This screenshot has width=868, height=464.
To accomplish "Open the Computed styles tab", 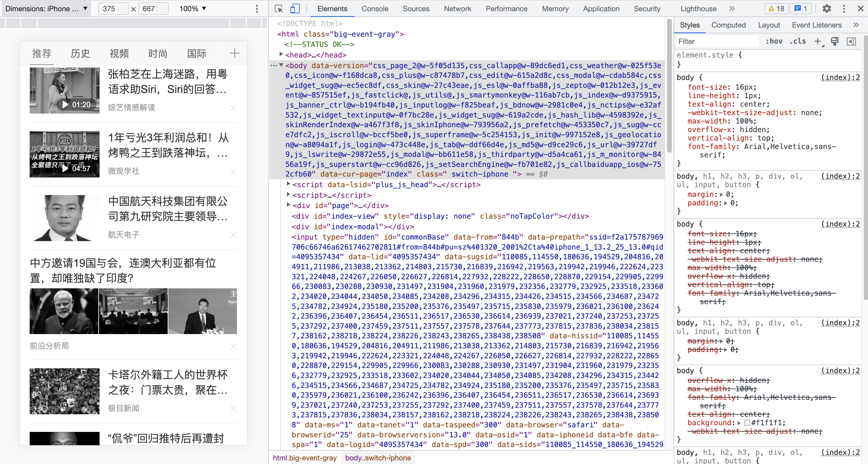I will 728,25.
